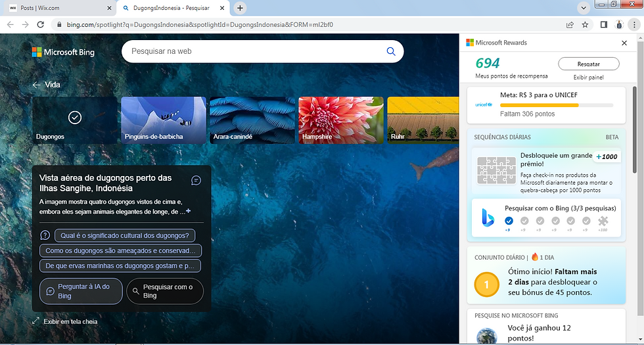The width and height of the screenshot is (644, 345).
Task: Open the browser side panel icon
Action: pos(604,25)
